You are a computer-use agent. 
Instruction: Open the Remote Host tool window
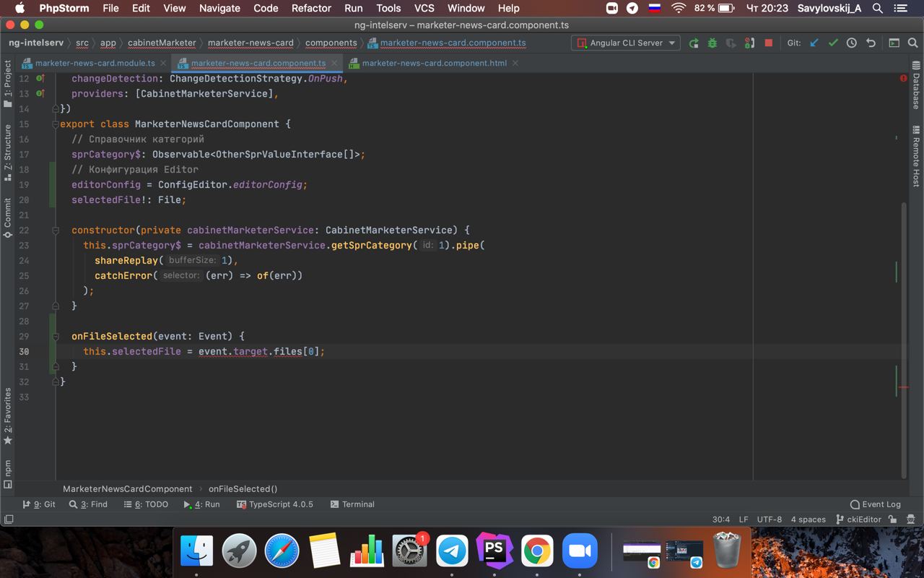(x=916, y=156)
